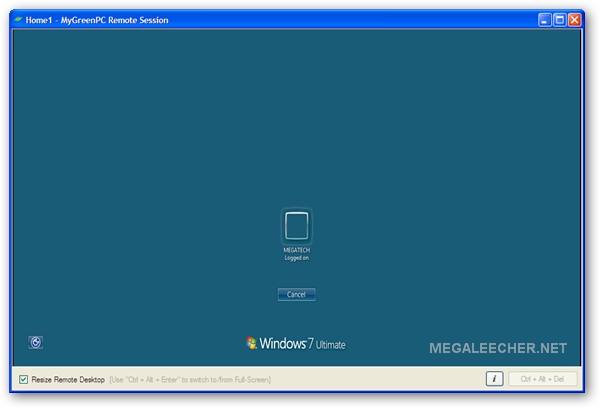The width and height of the screenshot is (600, 408).
Task: Click the Windows 7 Ultimate logo
Action: pos(295,343)
